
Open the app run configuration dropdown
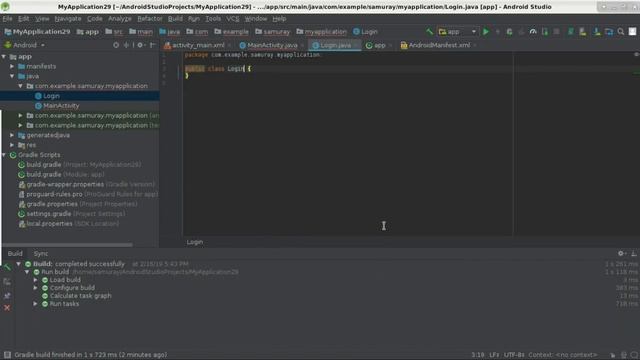[x=457, y=31]
